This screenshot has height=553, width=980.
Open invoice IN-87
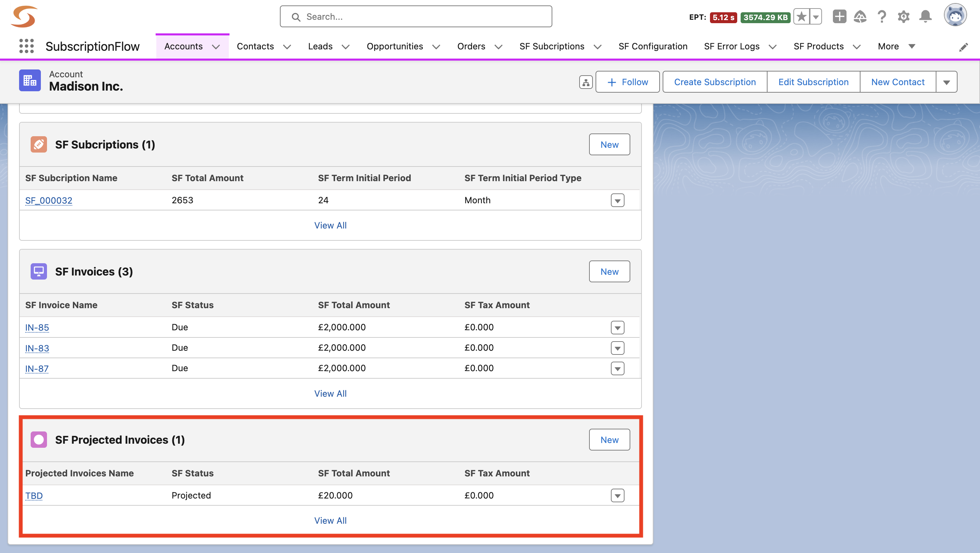(37, 368)
